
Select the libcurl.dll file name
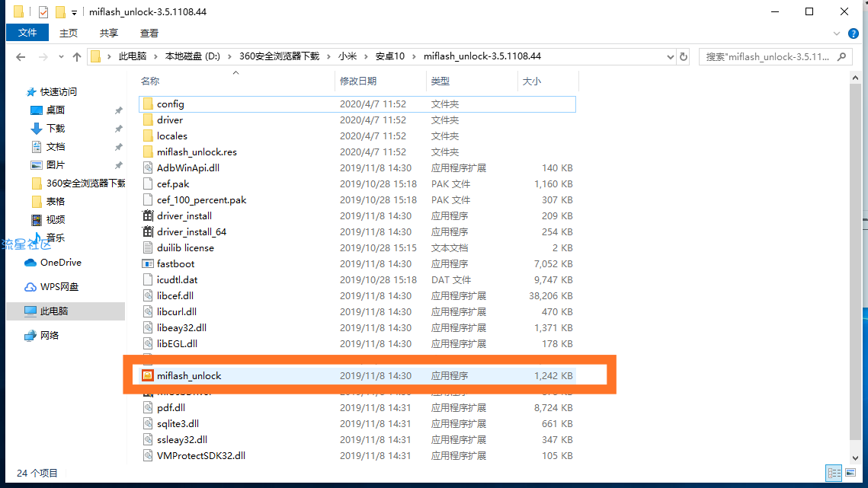[x=177, y=312]
